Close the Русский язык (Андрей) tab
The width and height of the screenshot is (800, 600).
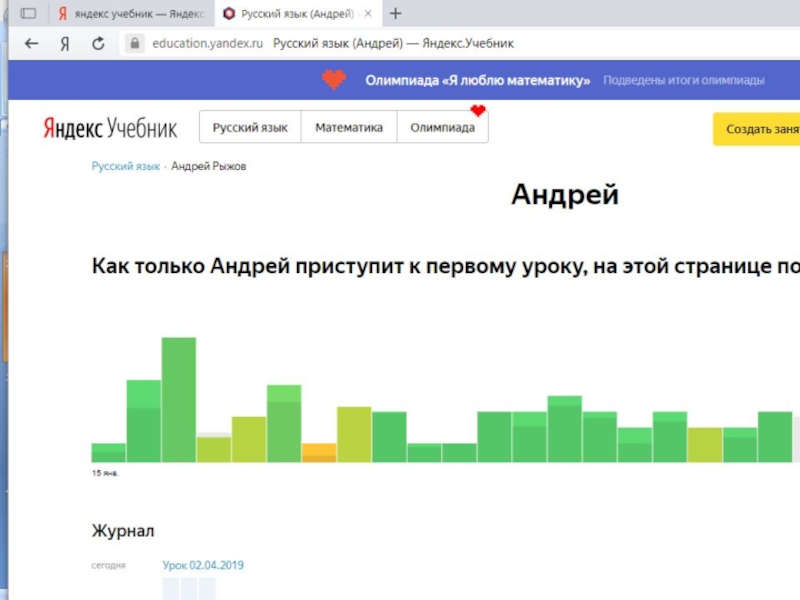[x=368, y=14]
